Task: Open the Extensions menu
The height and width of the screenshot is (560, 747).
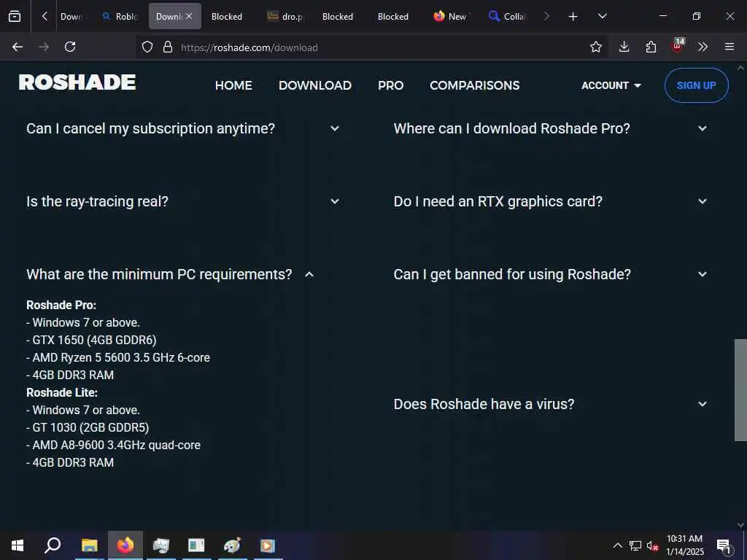Action: [x=651, y=47]
